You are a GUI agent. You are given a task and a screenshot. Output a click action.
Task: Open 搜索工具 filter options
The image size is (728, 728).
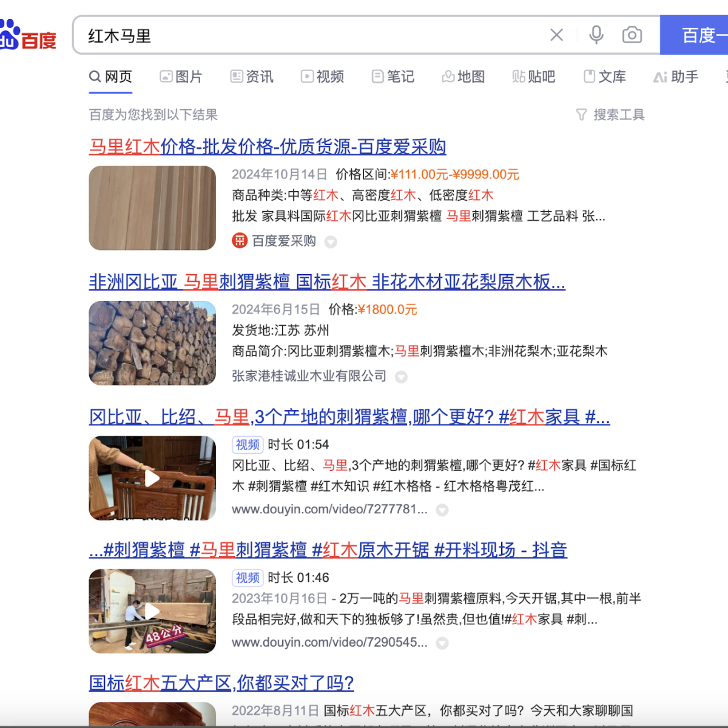click(610, 115)
